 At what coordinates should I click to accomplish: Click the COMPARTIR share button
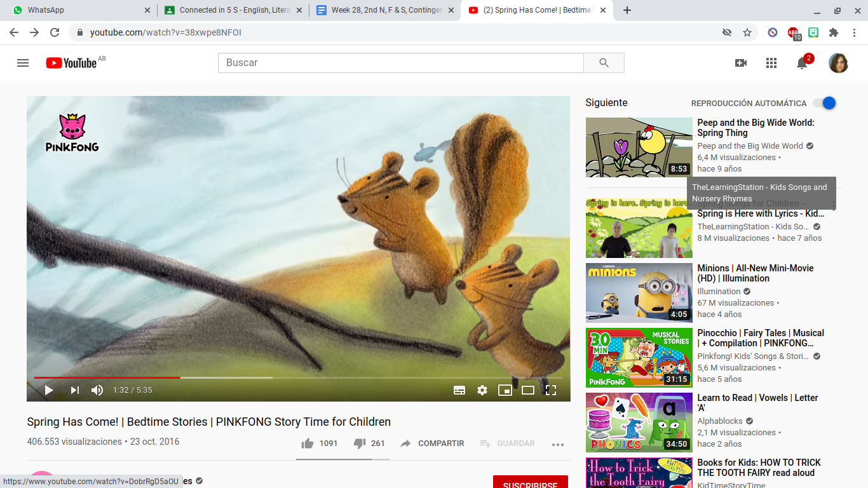[x=432, y=444]
